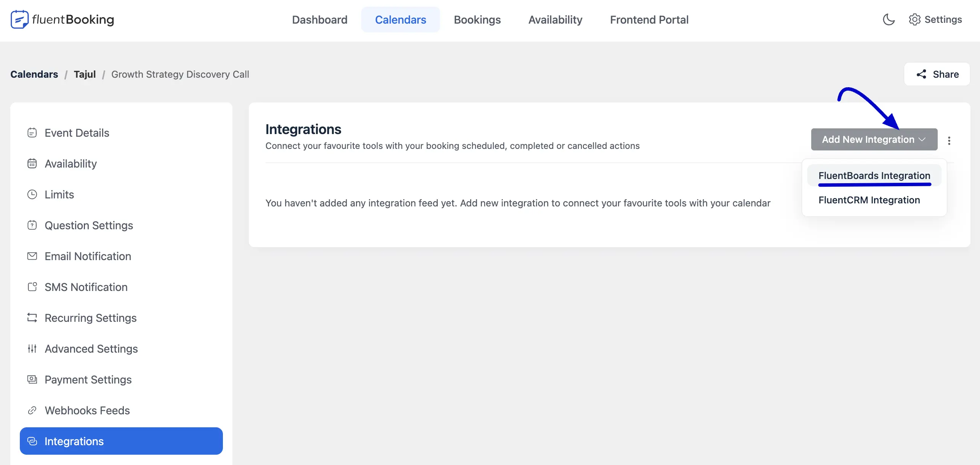Open the Availability sidebar section label
Screen dimensions: 980x465
(70, 163)
